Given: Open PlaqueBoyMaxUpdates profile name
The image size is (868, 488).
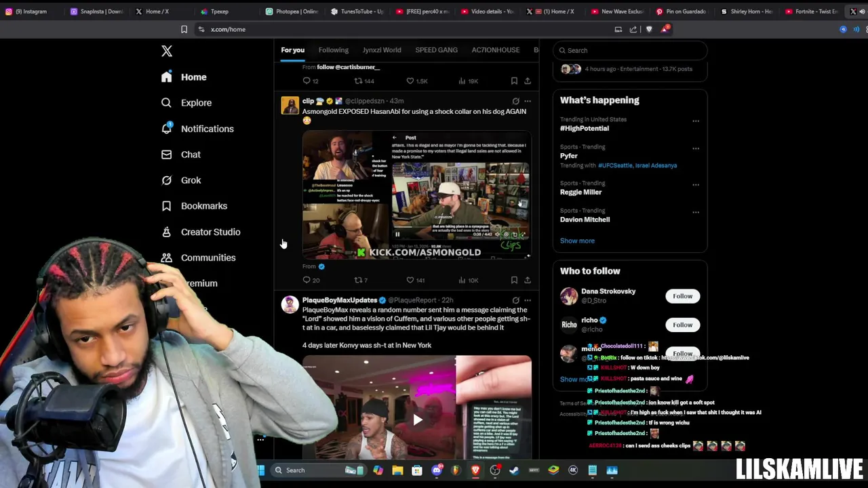Looking at the screenshot, I should click(x=340, y=300).
